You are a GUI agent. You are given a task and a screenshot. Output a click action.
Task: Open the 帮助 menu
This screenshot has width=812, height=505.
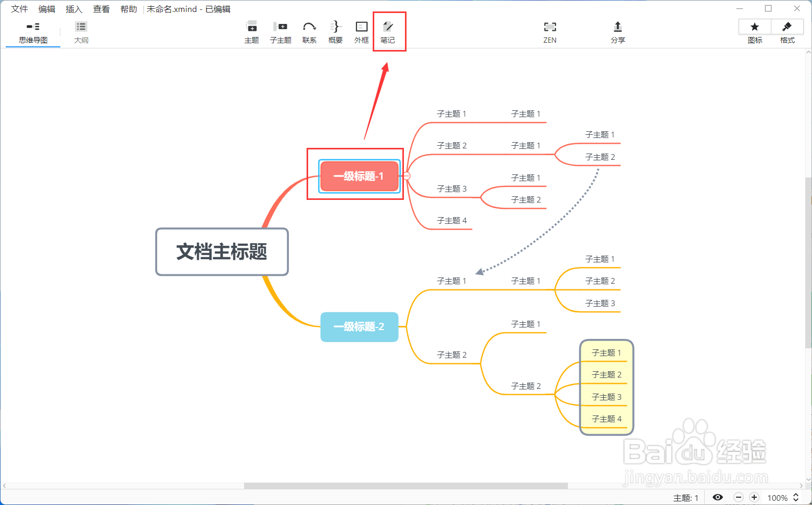coord(128,9)
